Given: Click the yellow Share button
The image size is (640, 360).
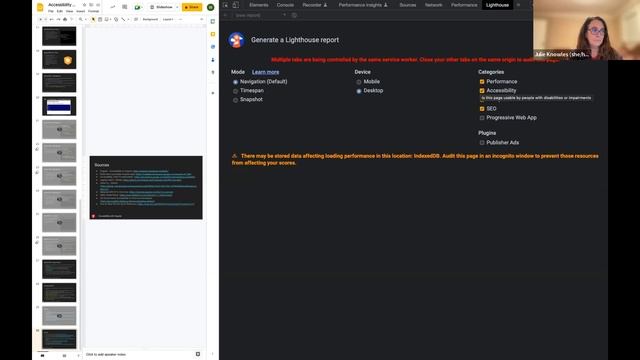Looking at the screenshot, I should [192, 7].
